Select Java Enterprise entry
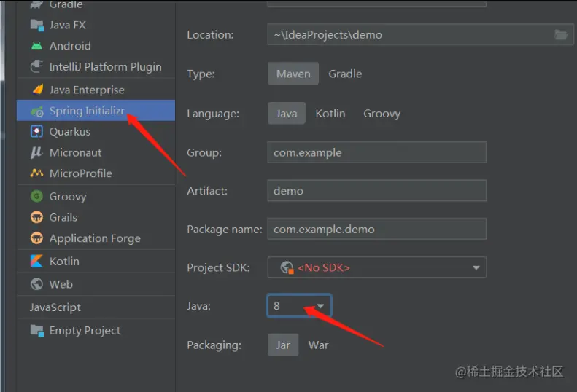577x392 pixels. coord(96,90)
